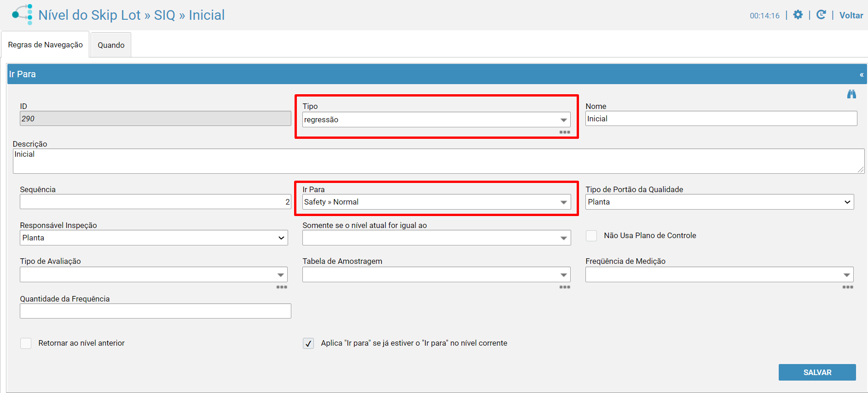
Task: Click the binoculars search icon
Action: [851, 94]
